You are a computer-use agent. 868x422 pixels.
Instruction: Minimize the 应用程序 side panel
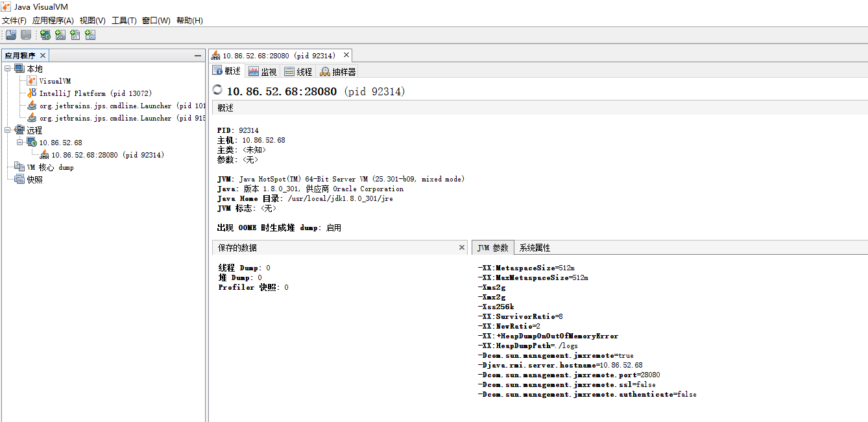tap(199, 56)
